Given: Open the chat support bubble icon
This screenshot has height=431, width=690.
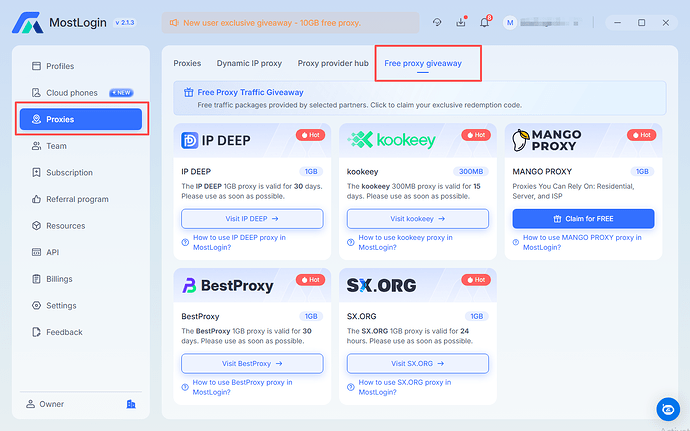Looking at the screenshot, I should [668, 409].
